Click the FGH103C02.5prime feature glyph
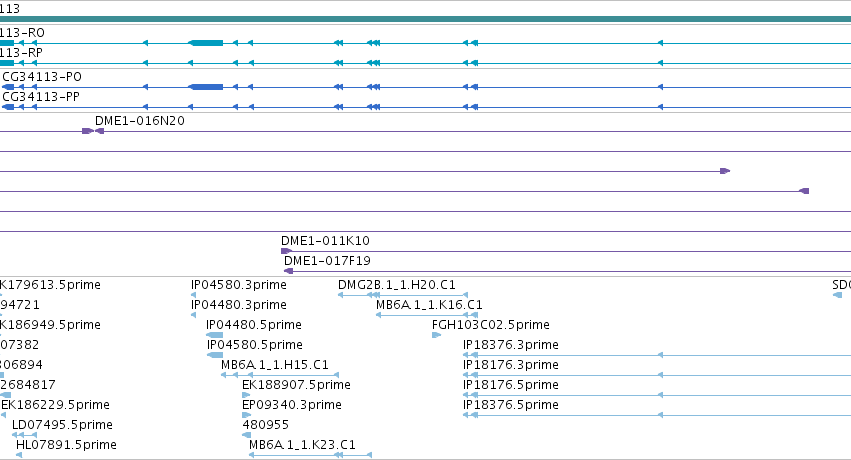 point(436,335)
